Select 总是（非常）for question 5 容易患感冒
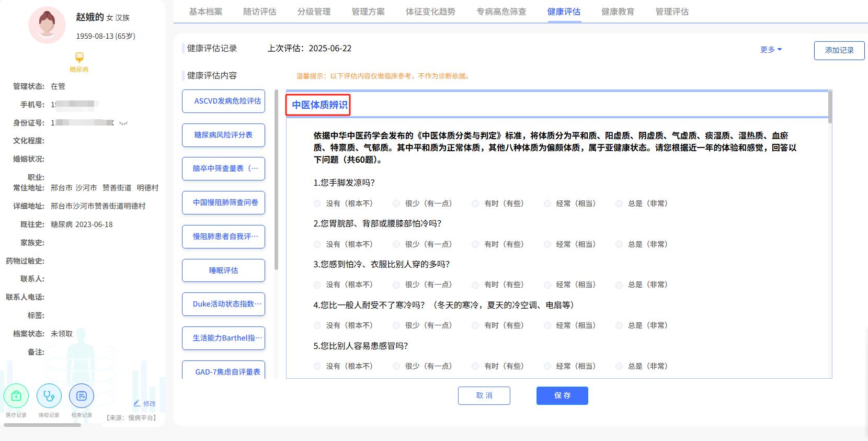The image size is (868, 441). point(619,366)
